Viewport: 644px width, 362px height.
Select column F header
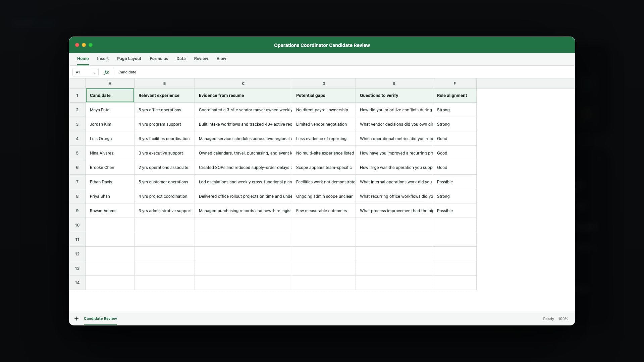(x=454, y=83)
